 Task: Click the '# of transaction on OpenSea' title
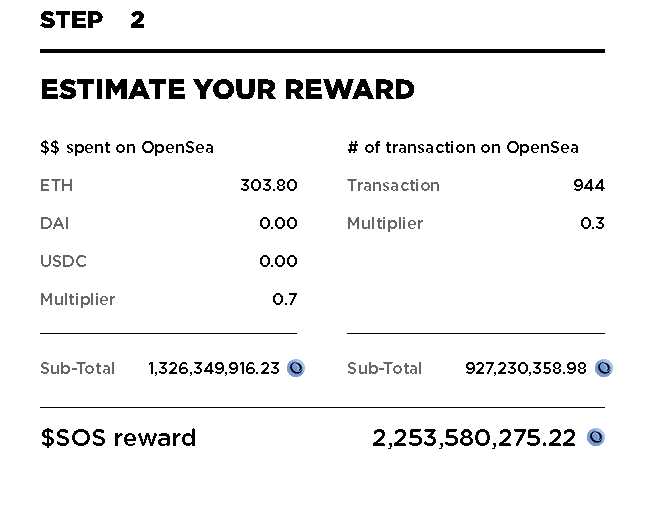tap(463, 148)
